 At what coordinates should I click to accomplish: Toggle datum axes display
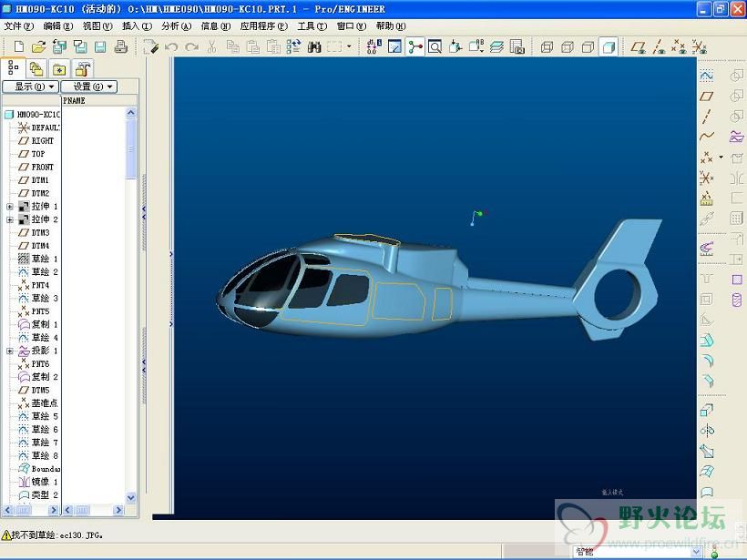(x=659, y=46)
